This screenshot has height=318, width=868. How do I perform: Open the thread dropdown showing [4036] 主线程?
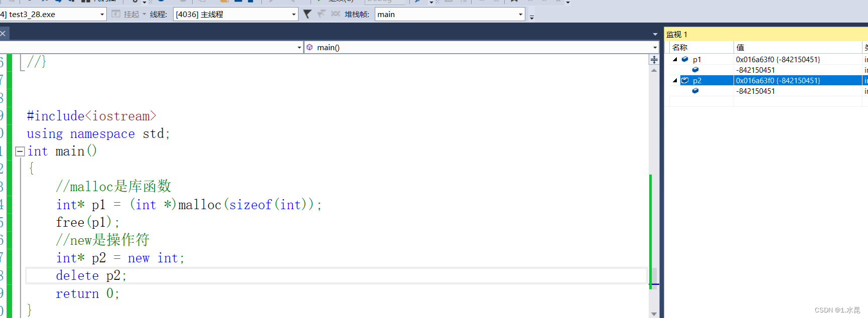coord(235,14)
